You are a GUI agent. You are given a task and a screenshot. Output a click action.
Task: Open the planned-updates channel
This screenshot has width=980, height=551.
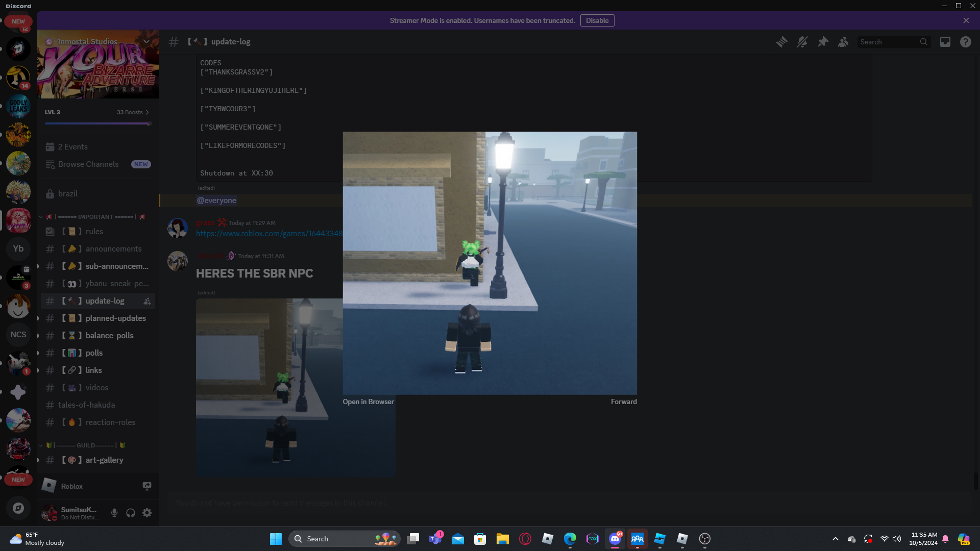tap(115, 318)
